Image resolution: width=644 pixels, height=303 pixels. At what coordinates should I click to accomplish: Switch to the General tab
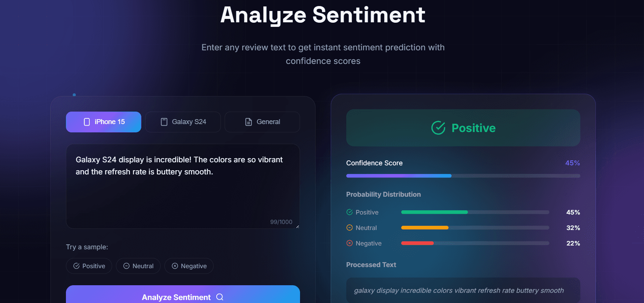[x=262, y=122]
